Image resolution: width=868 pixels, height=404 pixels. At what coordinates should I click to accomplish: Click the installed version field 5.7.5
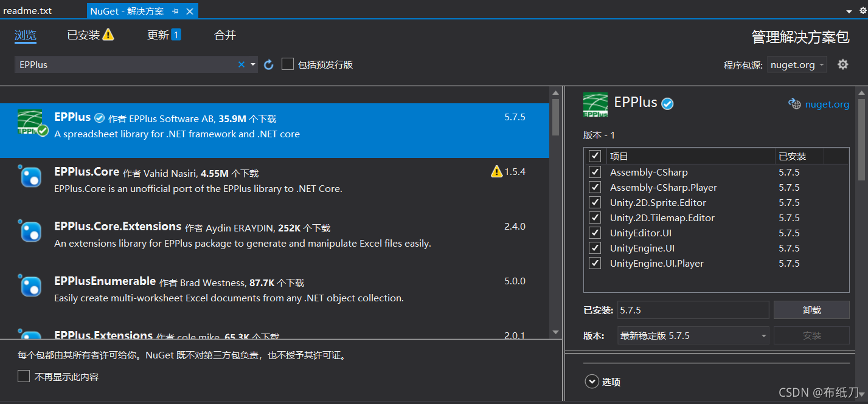pyautogui.click(x=693, y=310)
